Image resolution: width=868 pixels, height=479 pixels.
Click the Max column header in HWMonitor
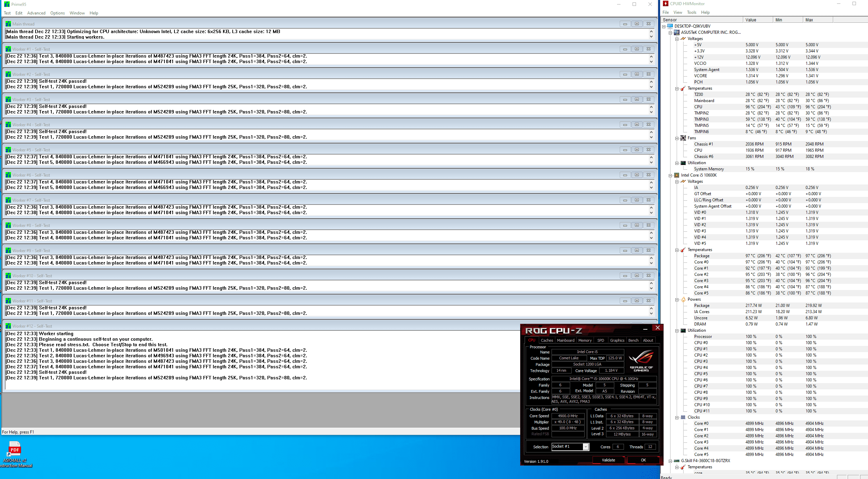(x=818, y=20)
